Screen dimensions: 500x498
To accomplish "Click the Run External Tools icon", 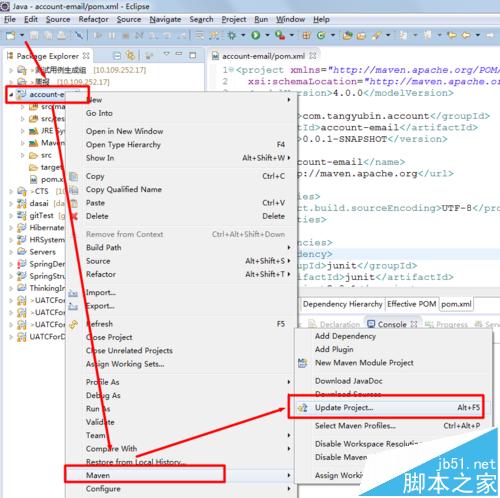I will coord(280,35).
